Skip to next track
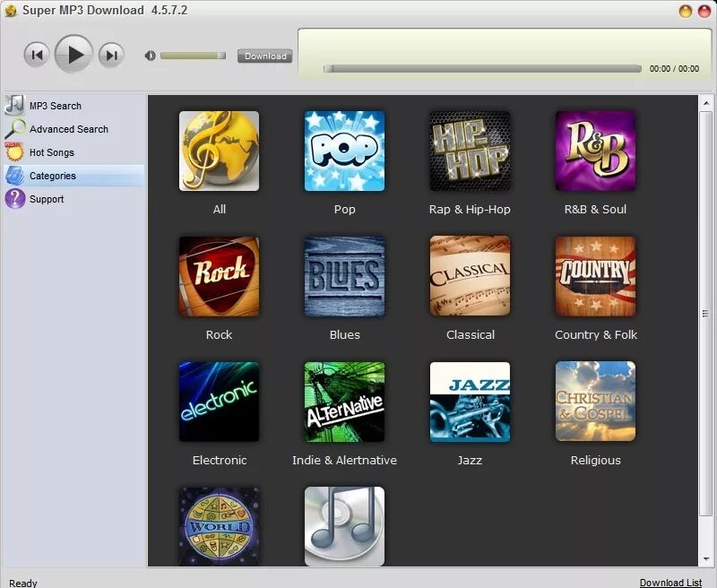Viewport: 717px width, 588px height. click(x=111, y=55)
